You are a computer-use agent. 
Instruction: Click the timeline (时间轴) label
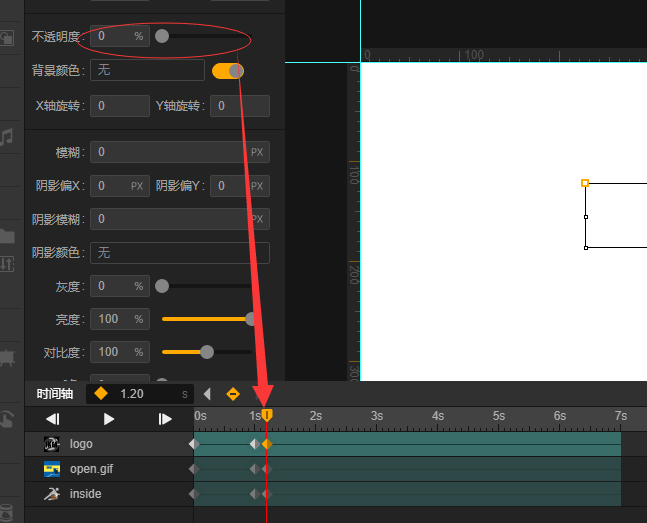55,394
